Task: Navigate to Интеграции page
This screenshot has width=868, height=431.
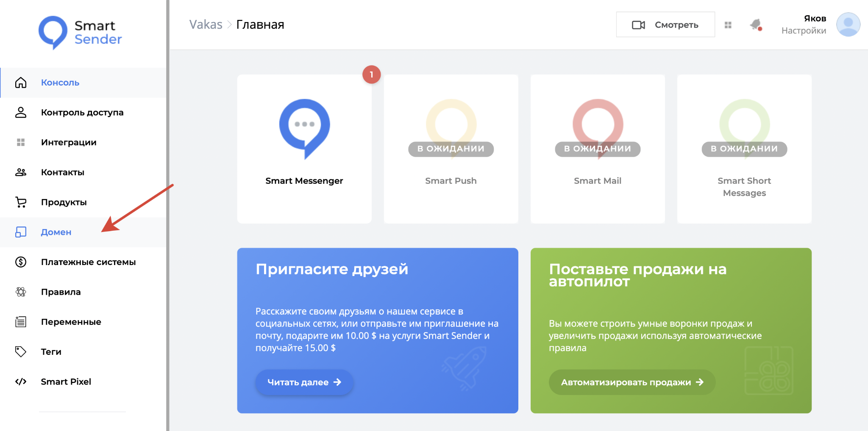Action: (x=69, y=142)
